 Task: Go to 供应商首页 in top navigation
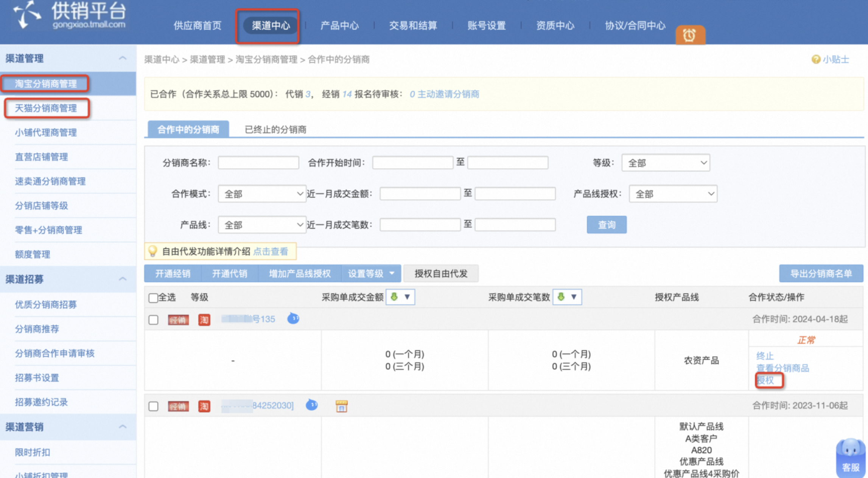198,26
